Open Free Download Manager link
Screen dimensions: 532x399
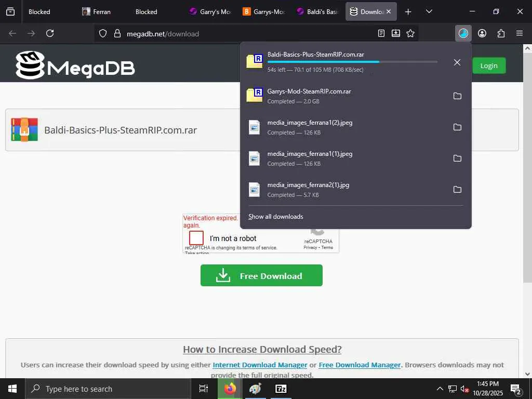pyautogui.click(x=360, y=365)
